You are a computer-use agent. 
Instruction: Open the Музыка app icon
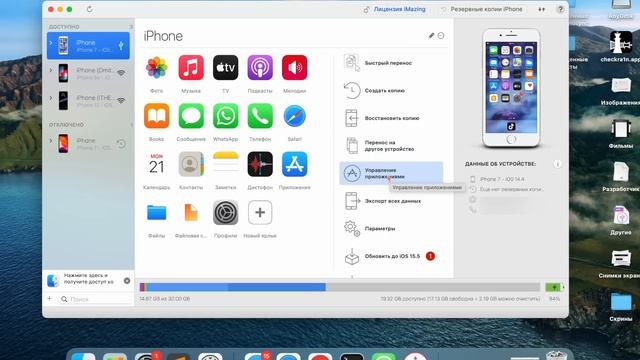pyautogui.click(x=191, y=68)
